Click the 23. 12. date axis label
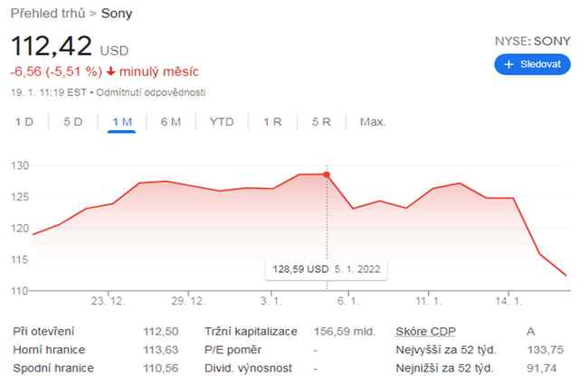Screen dimensions: 588x385 [107, 299]
